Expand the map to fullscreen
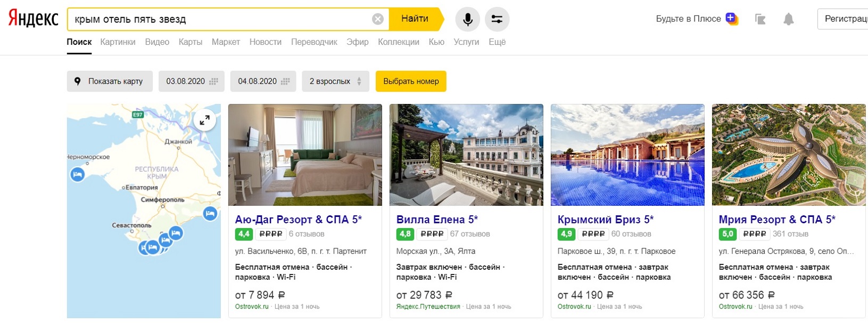This screenshot has width=868, height=323. pos(205,120)
